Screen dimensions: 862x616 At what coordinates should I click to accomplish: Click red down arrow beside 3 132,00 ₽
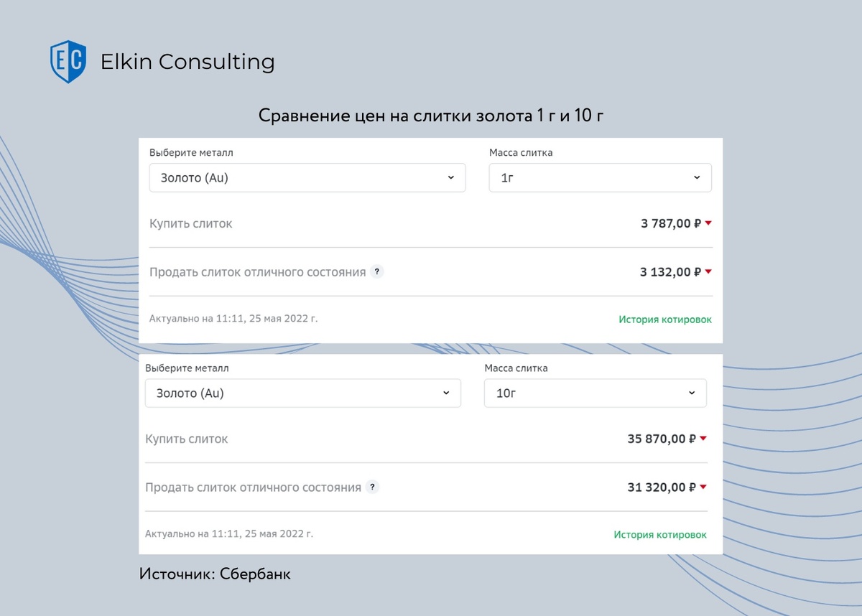point(708,271)
